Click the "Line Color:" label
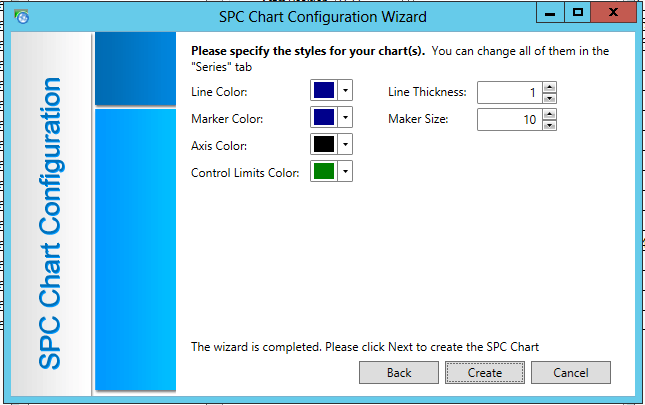Viewport: 645px width, 405px height. click(219, 92)
